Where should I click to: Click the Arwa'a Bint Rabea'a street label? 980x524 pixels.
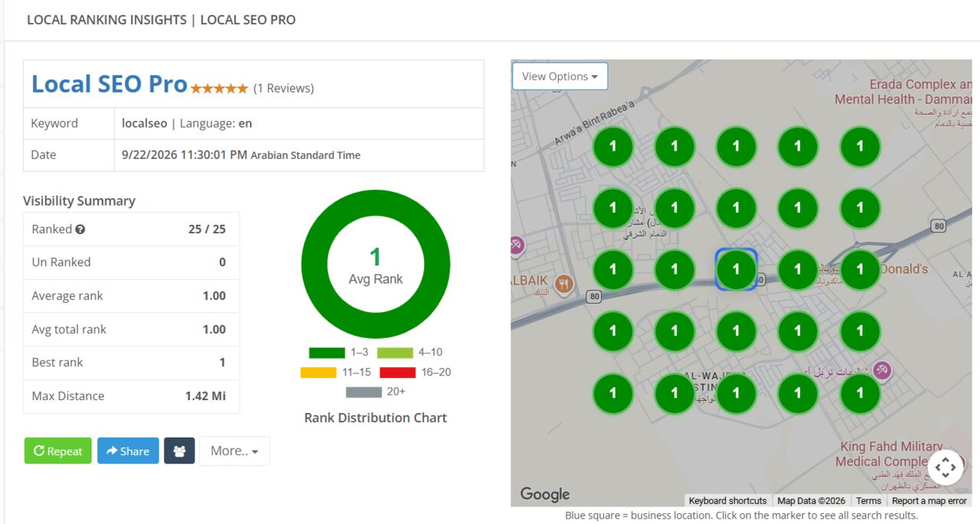coord(596,122)
